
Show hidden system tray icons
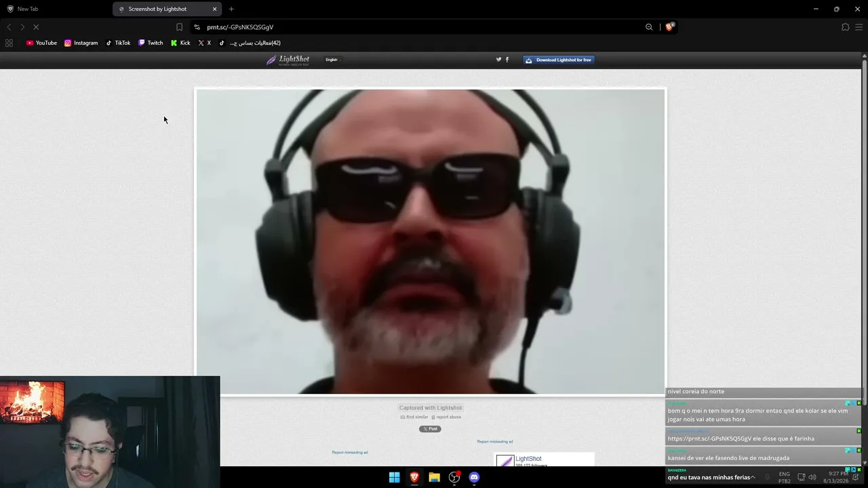(753, 477)
